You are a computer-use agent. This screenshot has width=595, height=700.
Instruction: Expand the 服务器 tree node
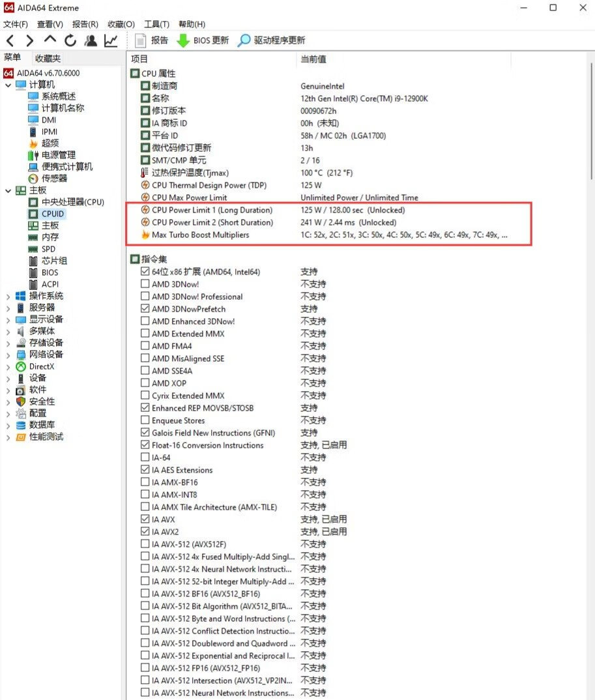coord(8,308)
